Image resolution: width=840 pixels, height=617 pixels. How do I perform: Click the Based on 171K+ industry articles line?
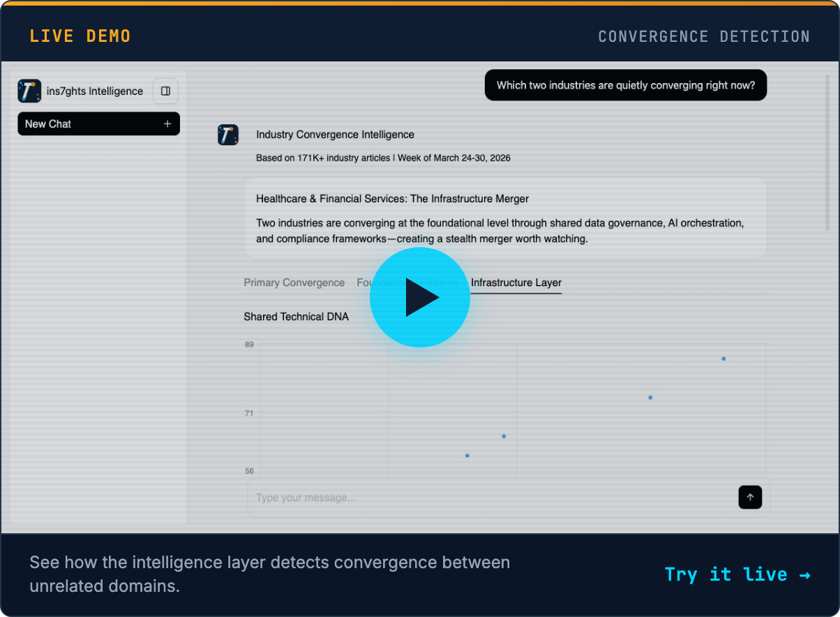pyautogui.click(x=383, y=158)
